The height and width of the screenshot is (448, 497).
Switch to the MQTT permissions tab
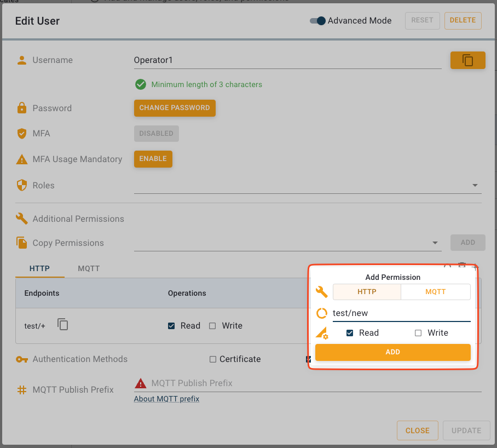click(89, 268)
